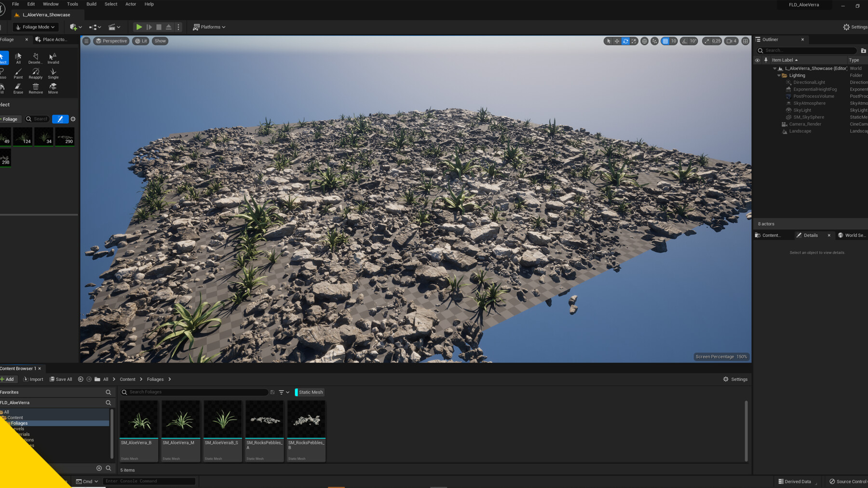Screen dimensions: 868x488
Task: Open the Foliage Mode dropdown
Action: coord(35,27)
